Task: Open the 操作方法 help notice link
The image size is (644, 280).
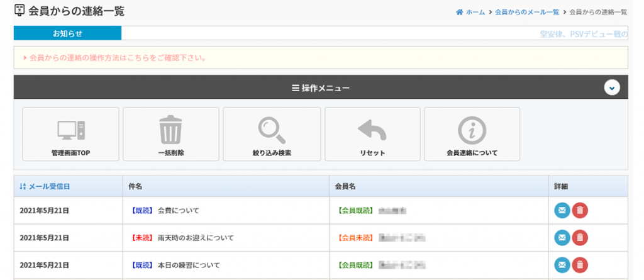Action: pyautogui.click(x=118, y=58)
